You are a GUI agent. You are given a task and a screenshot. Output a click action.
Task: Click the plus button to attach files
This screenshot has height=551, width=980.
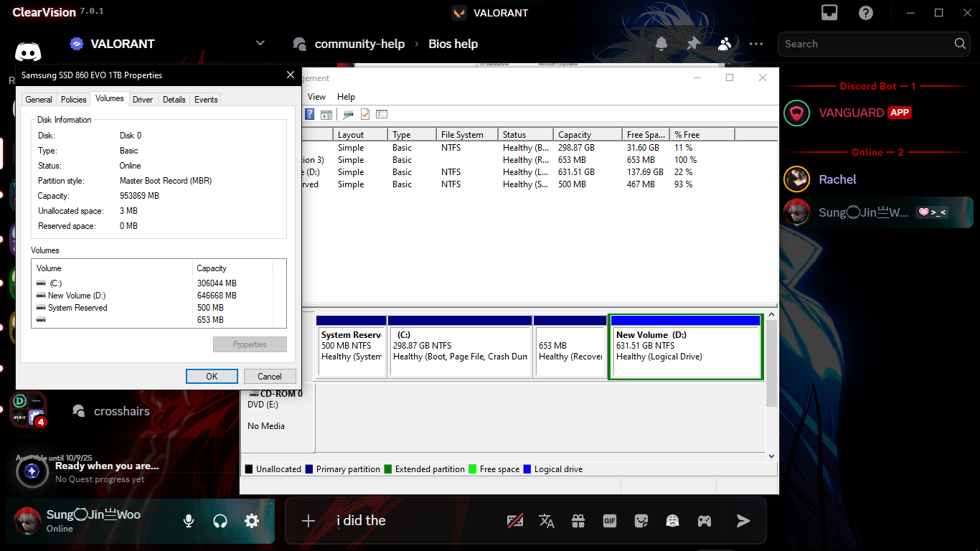click(x=308, y=521)
